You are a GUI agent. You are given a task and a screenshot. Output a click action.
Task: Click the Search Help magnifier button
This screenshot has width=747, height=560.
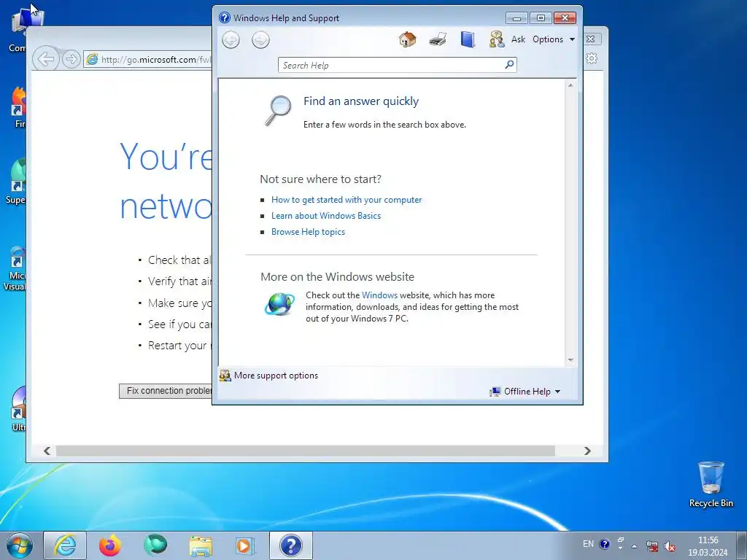point(509,64)
